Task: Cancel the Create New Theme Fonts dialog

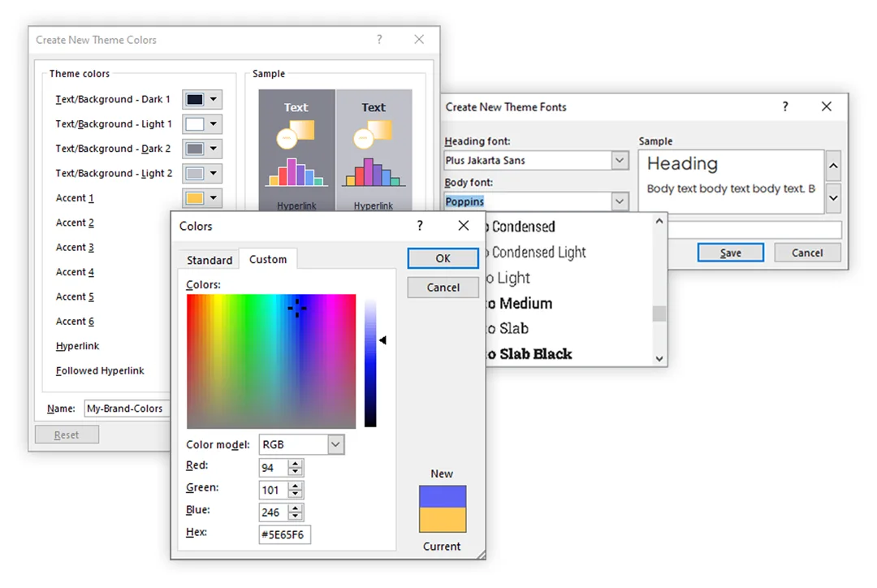Action: [x=807, y=253]
